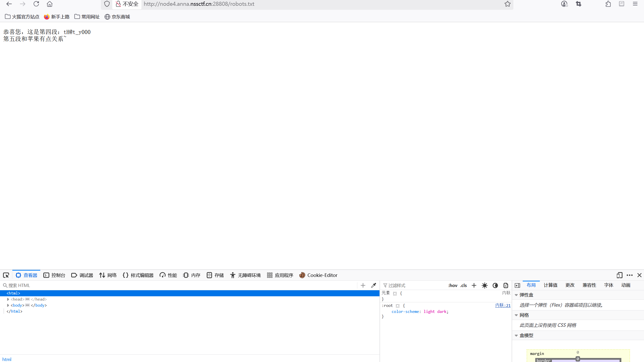Click the color-scheme property name

[x=405, y=311]
